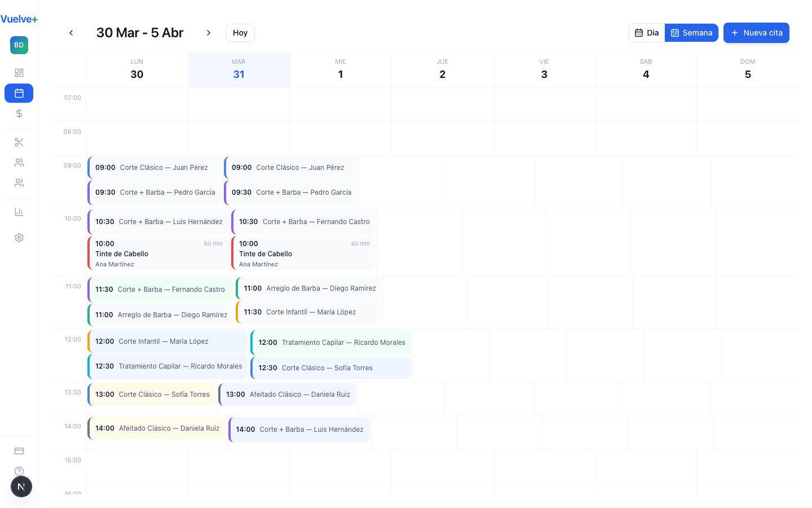
Task: Click the BD avatar badge
Action: tap(19, 45)
